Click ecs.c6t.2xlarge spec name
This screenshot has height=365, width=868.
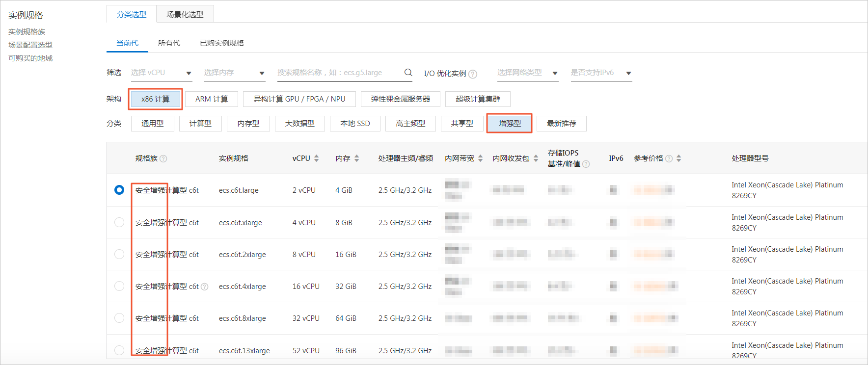pos(243,255)
